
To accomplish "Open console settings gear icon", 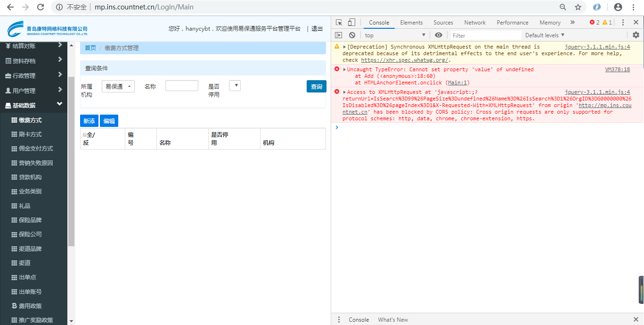I will coord(636,35).
